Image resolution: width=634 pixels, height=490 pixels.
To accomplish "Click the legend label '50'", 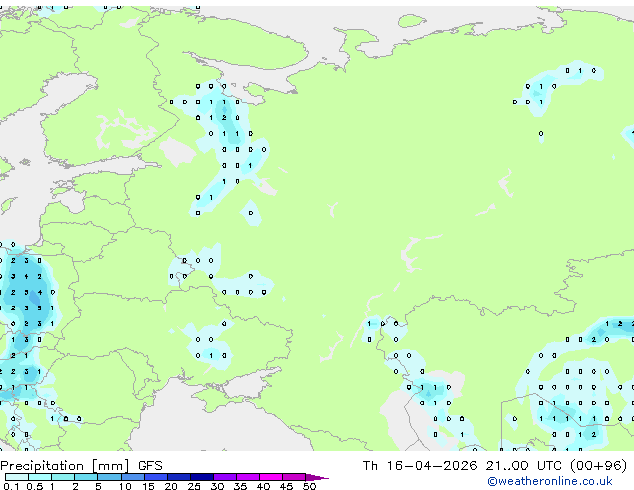I will point(309,486).
